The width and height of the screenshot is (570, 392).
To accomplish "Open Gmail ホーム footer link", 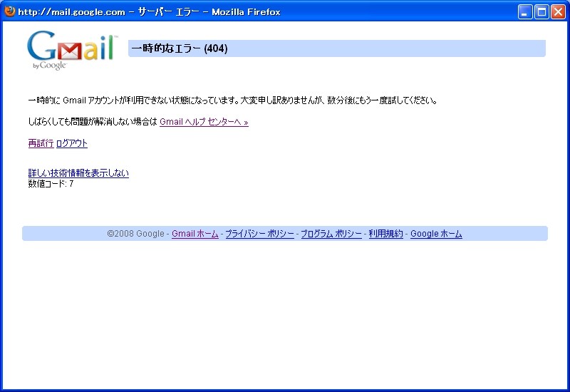I will point(195,234).
